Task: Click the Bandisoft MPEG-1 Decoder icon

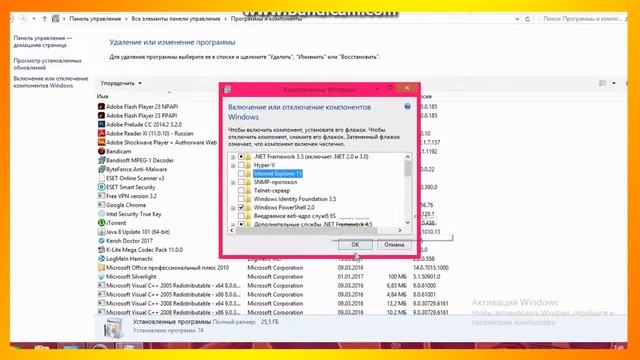Action: pos(101,160)
